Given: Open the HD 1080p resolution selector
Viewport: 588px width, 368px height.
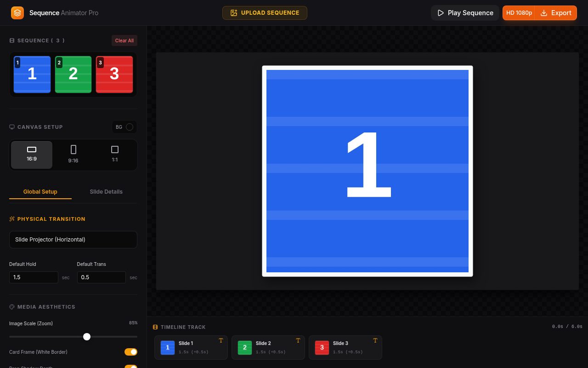Looking at the screenshot, I should 519,13.
